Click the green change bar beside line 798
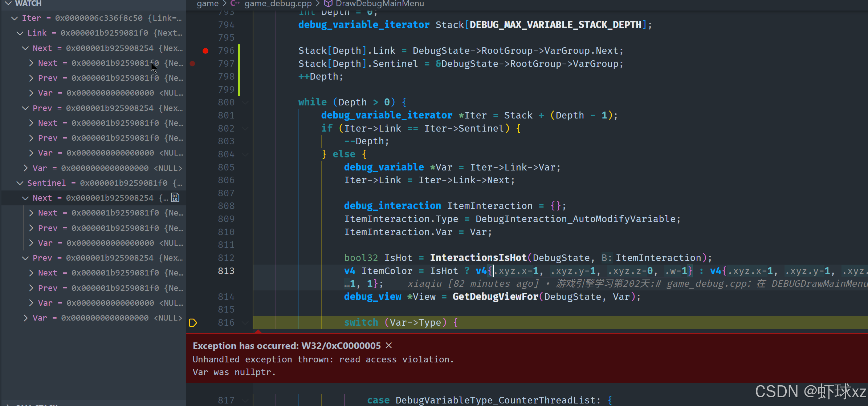This screenshot has height=406, width=868. [239, 77]
